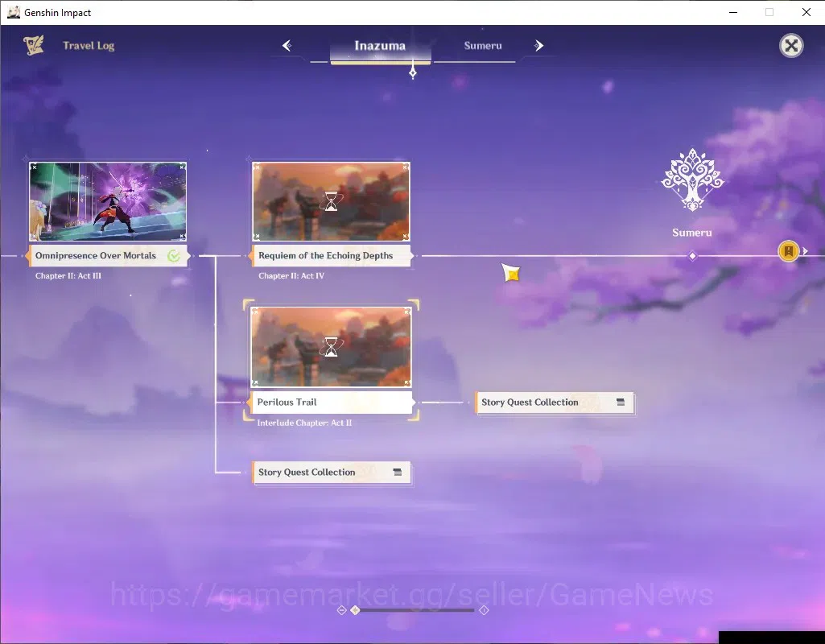Screen dimensions: 825x644
Task: Expand Story Quest Collection below Perilous Trail
Action: tap(332, 473)
